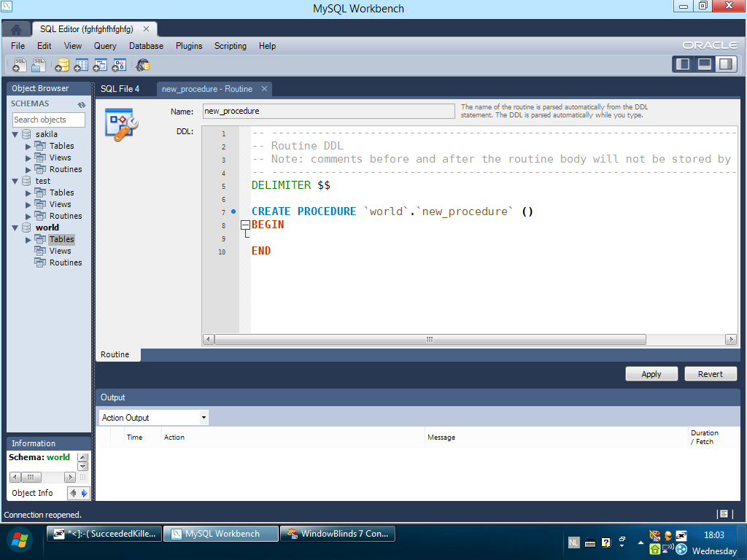Expand test Views node
Image resolution: width=747 pixels, height=560 pixels.
click(x=28, y=205)
